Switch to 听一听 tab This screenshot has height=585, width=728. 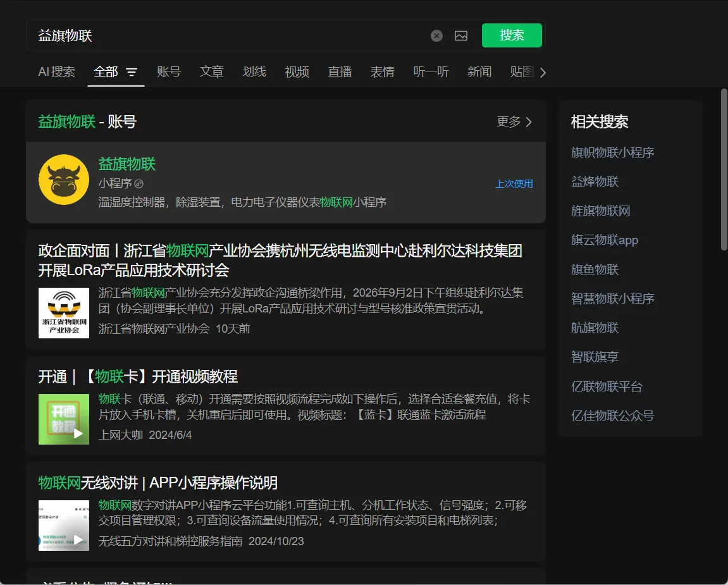431,71
